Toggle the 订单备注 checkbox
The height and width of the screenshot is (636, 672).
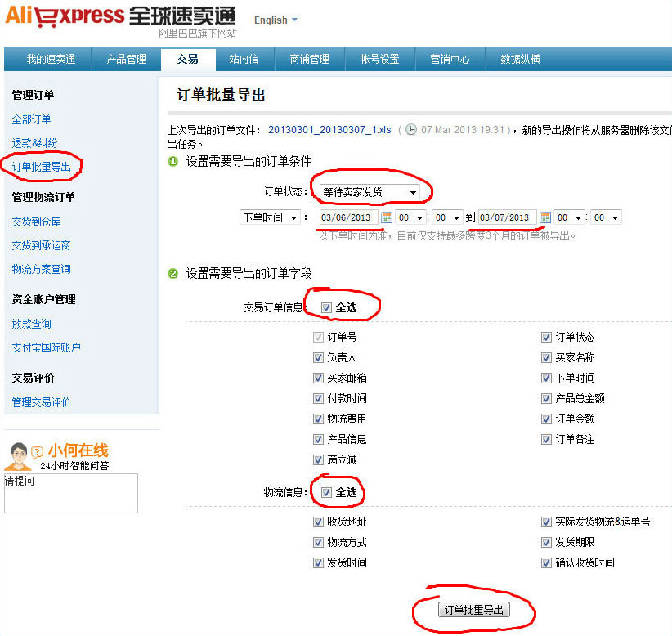tap(546, 439)
